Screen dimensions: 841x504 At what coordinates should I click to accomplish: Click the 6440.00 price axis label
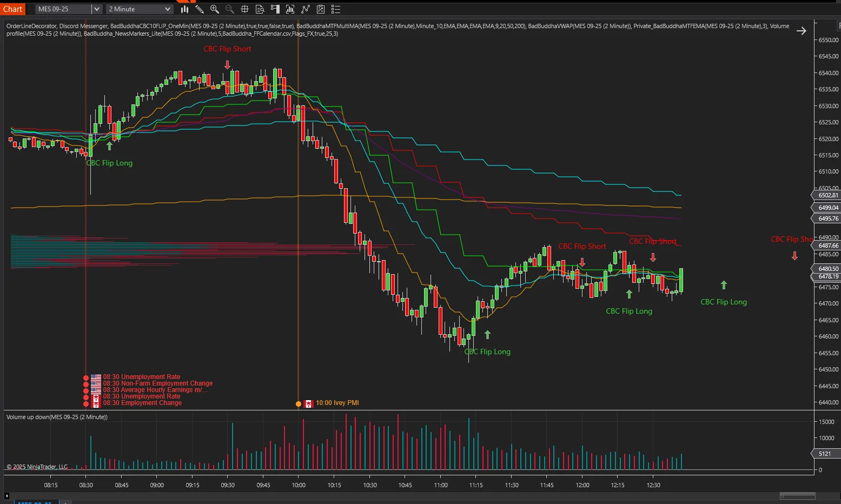pyautogui.click(x=829, y=402)
